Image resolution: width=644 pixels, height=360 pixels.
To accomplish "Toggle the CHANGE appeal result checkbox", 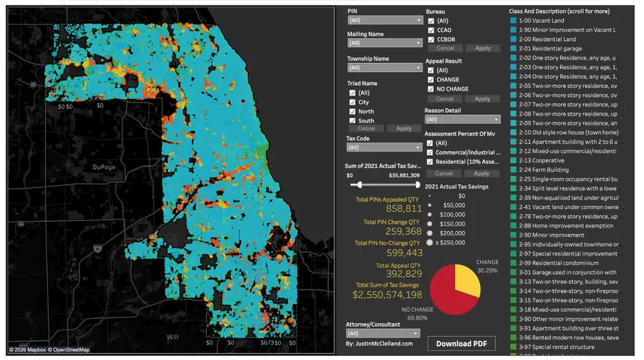I will click(431, 80).
